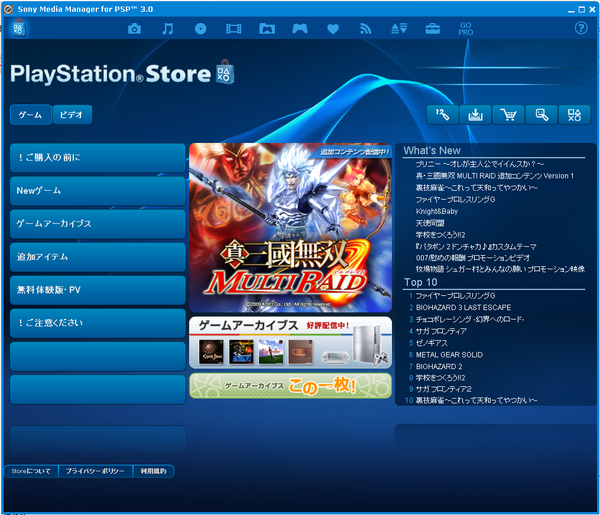Open ファイヤープロレスリングG in What's New
Viewport: 600px width, 515px height.
point(455,199)
